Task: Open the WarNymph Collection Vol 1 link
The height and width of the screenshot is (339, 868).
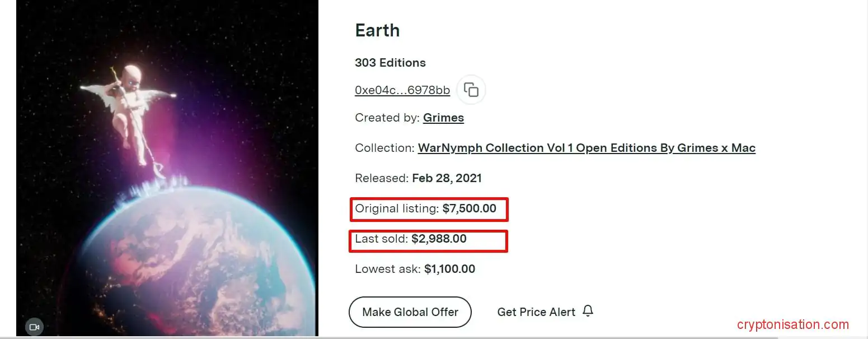Action: 587,148
